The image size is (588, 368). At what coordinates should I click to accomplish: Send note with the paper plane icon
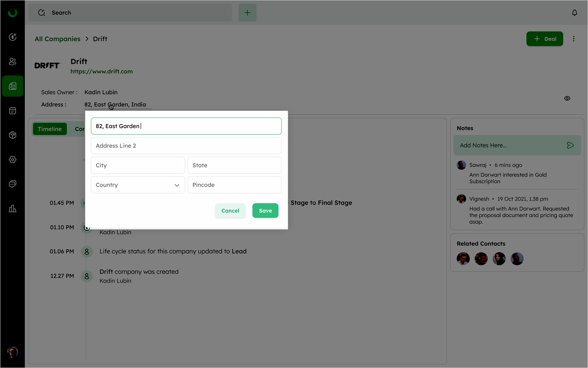pyautogui.click(x=570, y=145)
